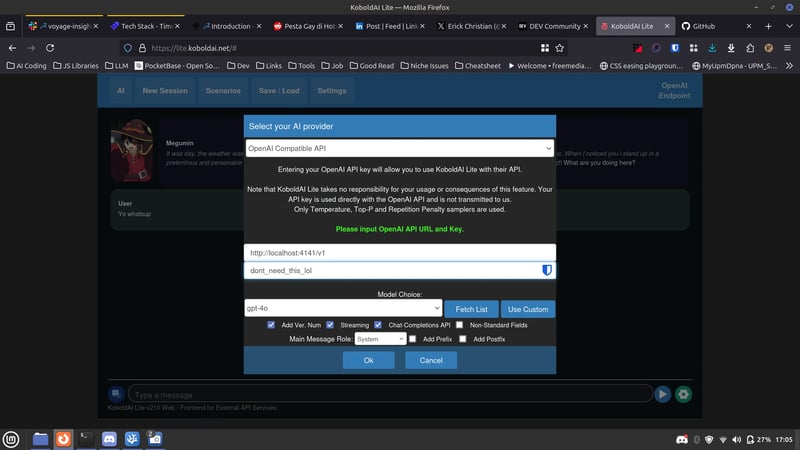Image resolution: width=800 pixels, height=450 pixels.
Task: Click the volume icon in system tray
Action: (x=736, y=439)
